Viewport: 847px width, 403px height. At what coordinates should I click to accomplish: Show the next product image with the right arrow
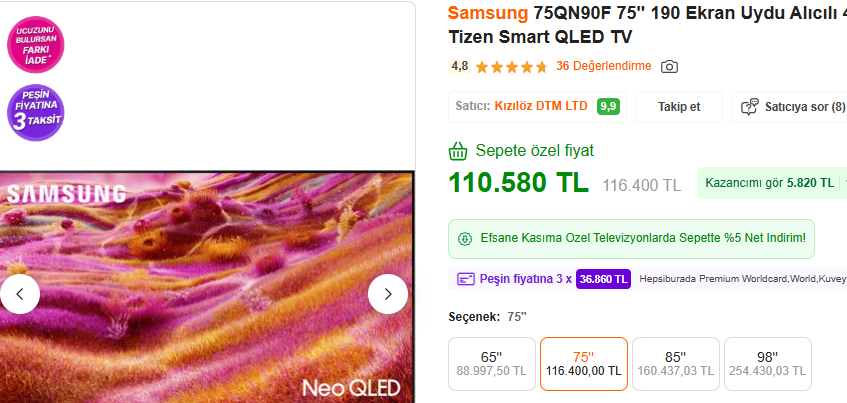[388, 294]
